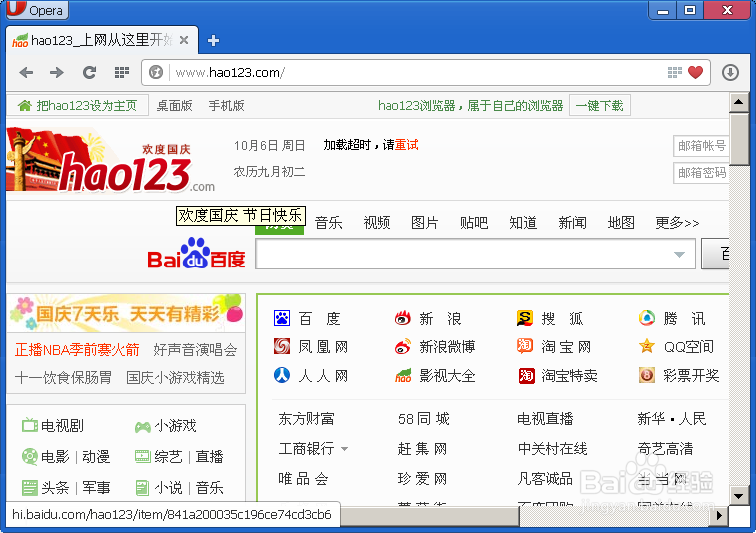Open 国庆小游戏精选 link

175,378
